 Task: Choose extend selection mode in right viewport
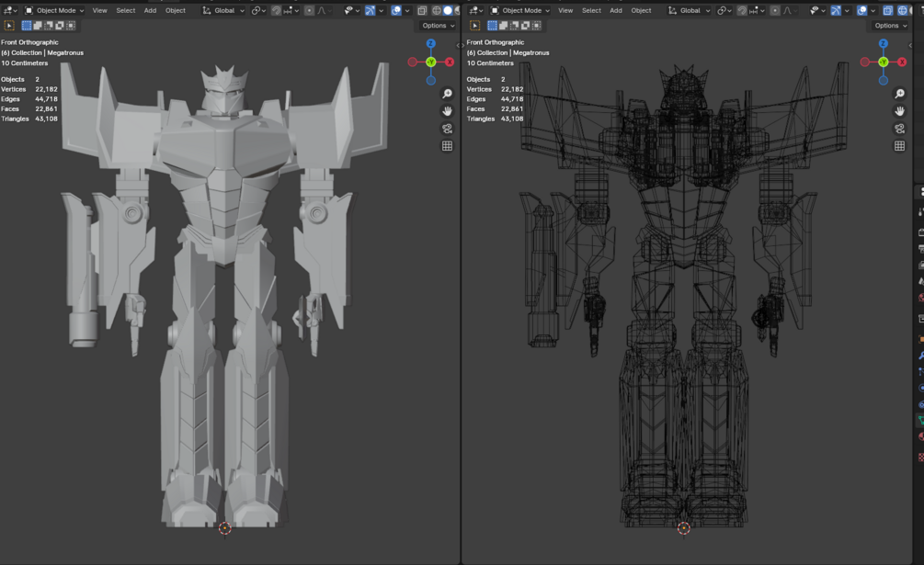503,26
